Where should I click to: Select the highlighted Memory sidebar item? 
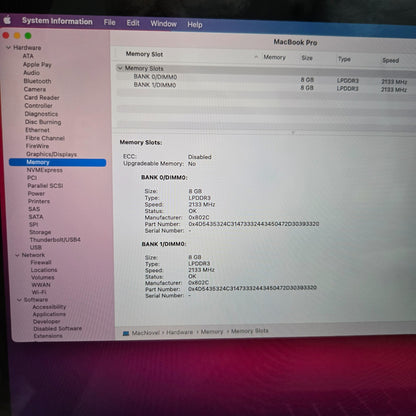(58, 162)
